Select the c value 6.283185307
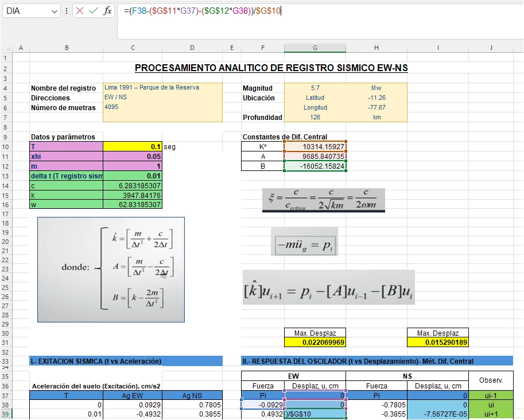 pyautogui.click(x=133, y=185)
